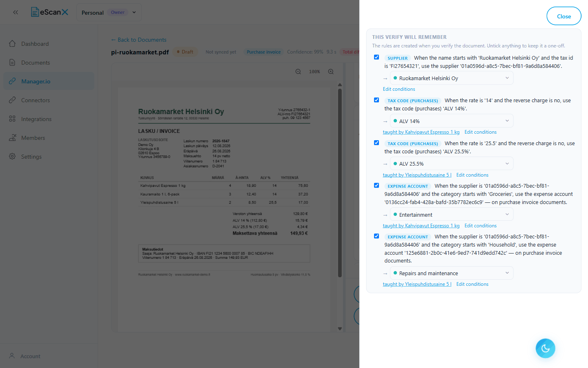
Task: Click the 100% zoom level value
Action: point(314,72)
